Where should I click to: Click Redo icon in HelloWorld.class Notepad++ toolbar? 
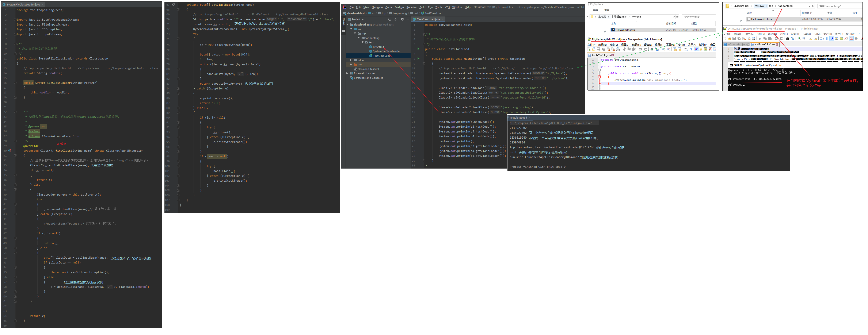781,38
